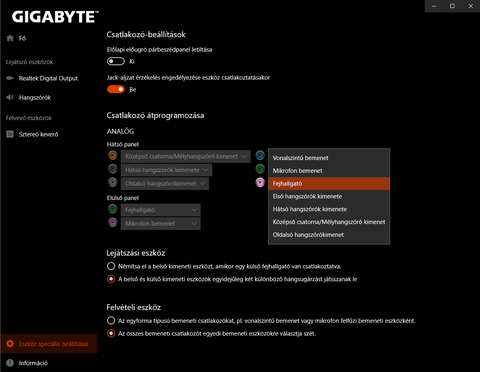Select the Némítsa el a belső kimeneti eszközt radio option
The height and width of the screenshot is (372, 480).
pyautogui.click(x=111, y=266)
